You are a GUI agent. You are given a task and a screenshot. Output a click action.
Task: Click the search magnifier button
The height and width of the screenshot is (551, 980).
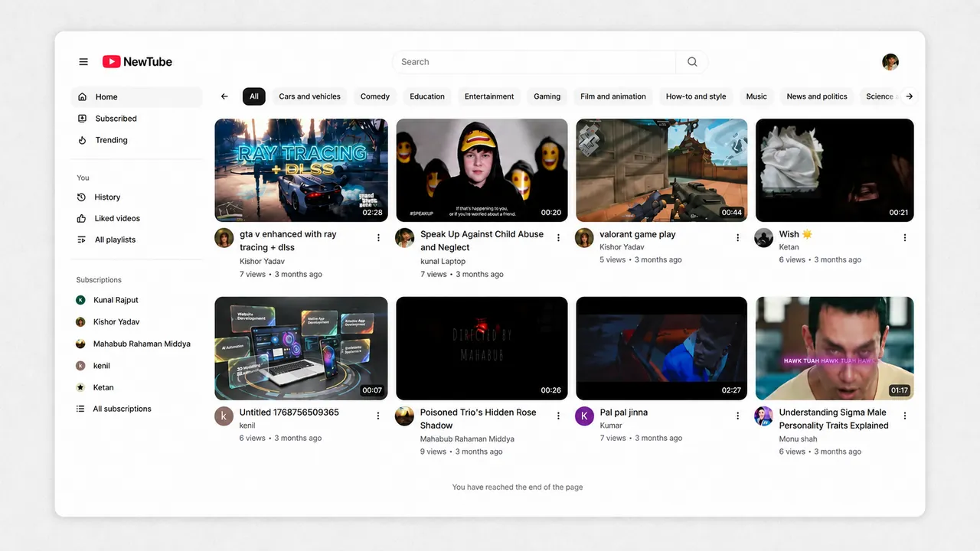click(692, 62)
